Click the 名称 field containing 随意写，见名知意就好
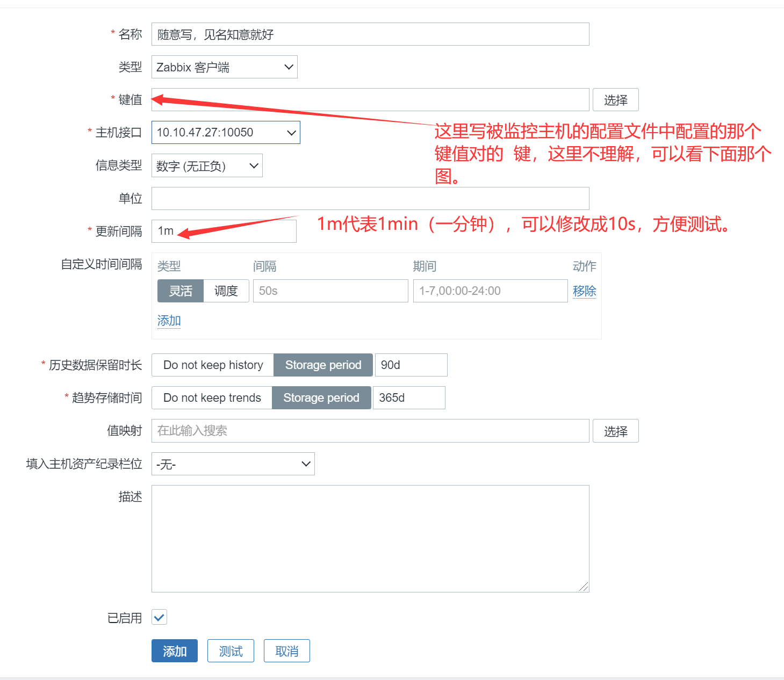Image resolution: width=784 pixels, height=680 pixels. click(x=370, y=34)
